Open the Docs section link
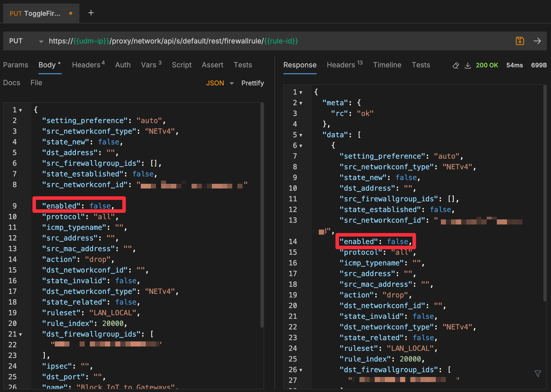Screen dimensions: 551x392 [x=11, y=83]
